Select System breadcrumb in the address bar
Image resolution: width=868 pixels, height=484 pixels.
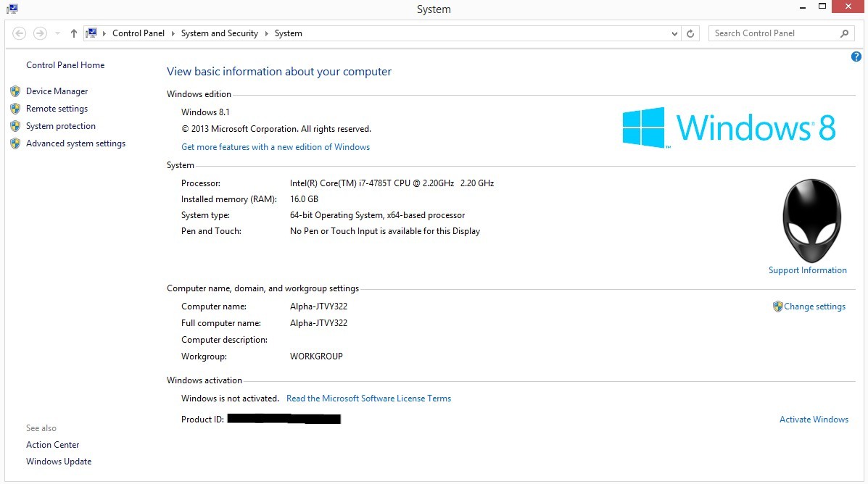289,33
